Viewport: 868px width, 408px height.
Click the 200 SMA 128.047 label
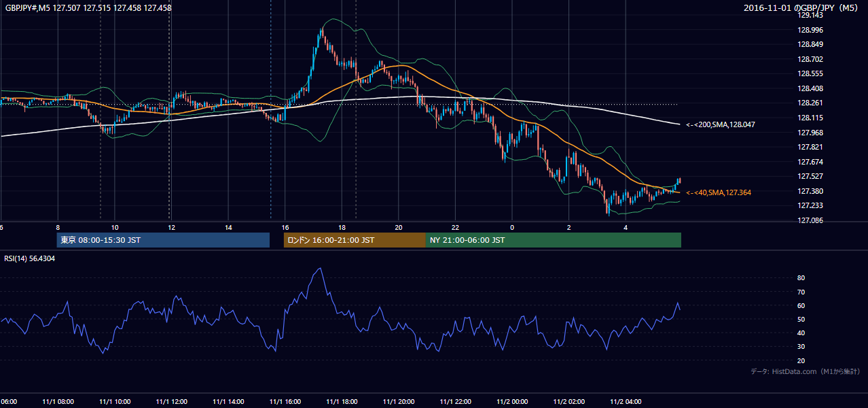(x=721, y=125)
